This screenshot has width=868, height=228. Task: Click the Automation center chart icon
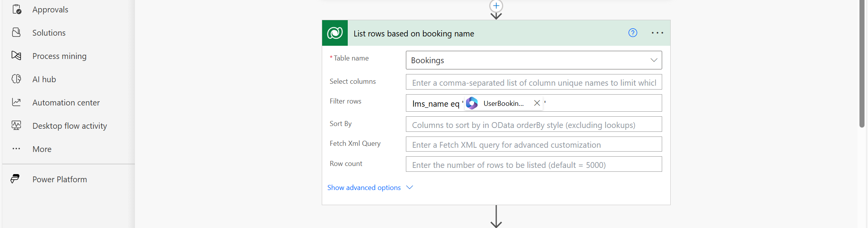pos(16,102)
